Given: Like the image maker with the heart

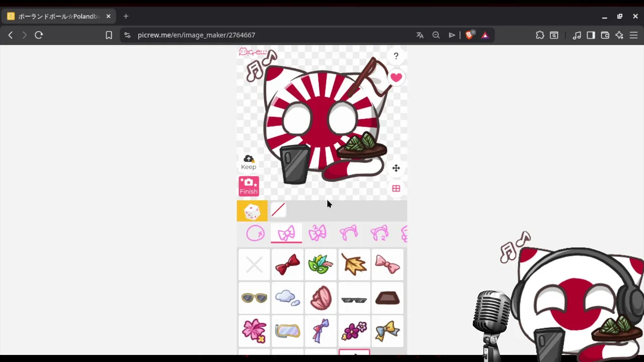Looking at the screenshot, I should [396, 77].
